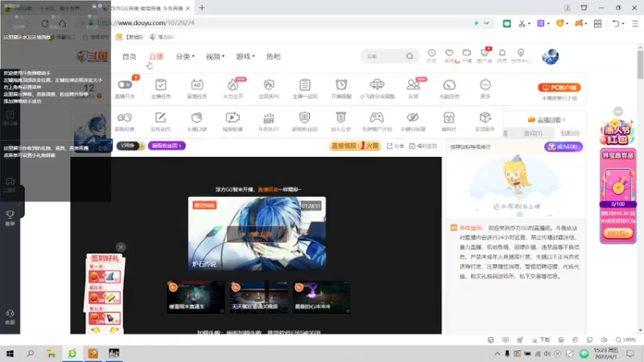
Task: Click the purple fan group pill button
Action: pos(167,146)
